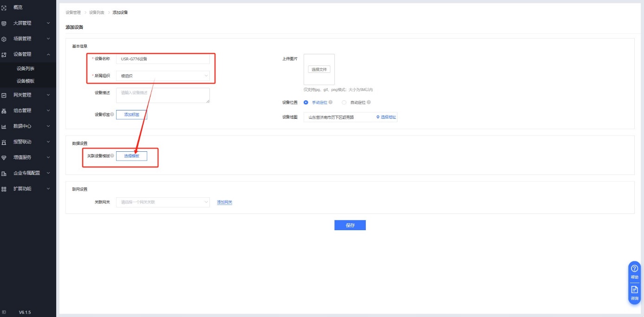
Task: Click the 添加网关 link
Action: (224, 202)
